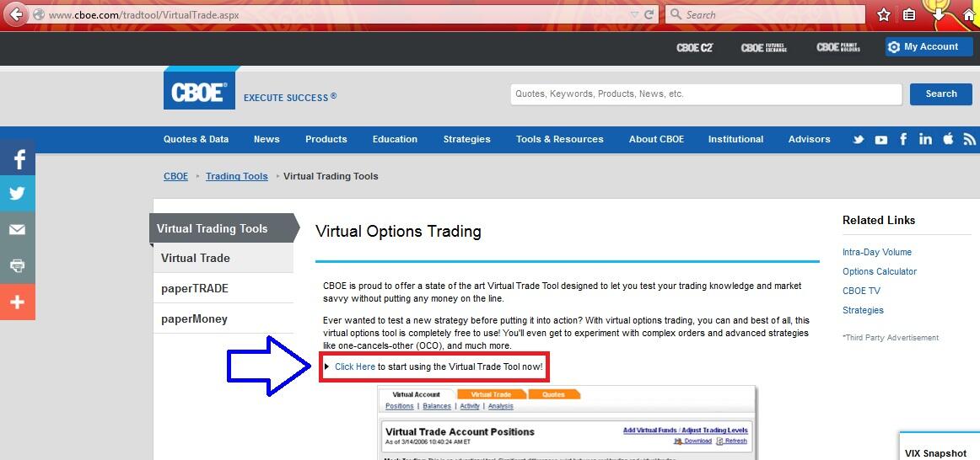Click the CBOE breadcrumb link
The height and width of the screenshot is (460, 980).
coord(175,176)
